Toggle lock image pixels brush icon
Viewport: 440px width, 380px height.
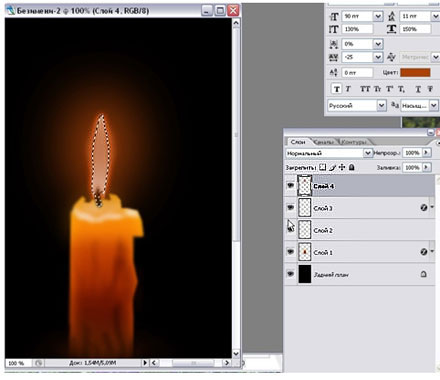(332, 167)
